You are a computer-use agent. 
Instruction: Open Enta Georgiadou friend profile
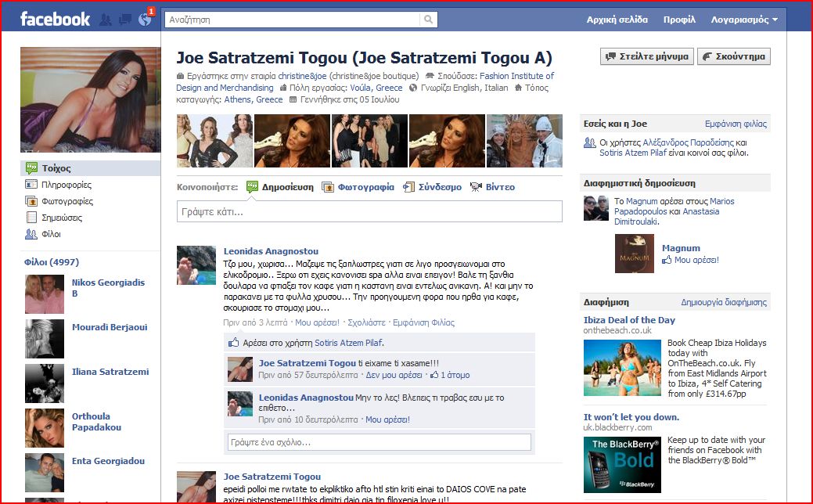[108, 461]
